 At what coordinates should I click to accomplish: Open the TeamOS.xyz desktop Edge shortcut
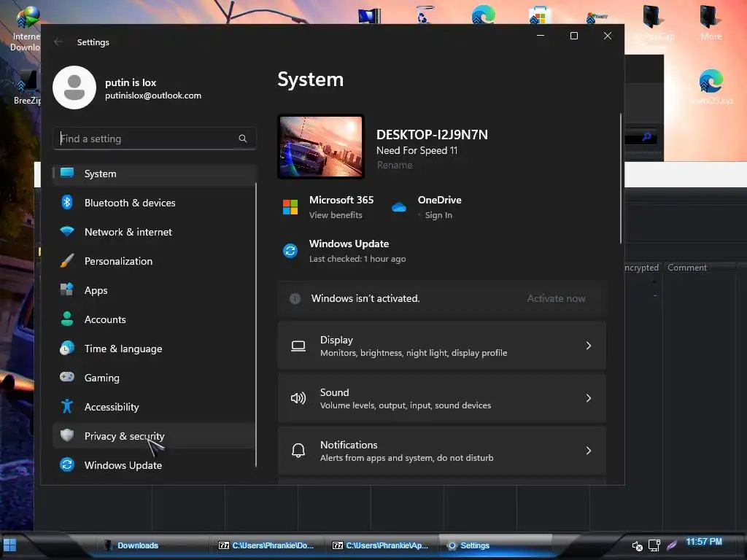pos(711,86)
